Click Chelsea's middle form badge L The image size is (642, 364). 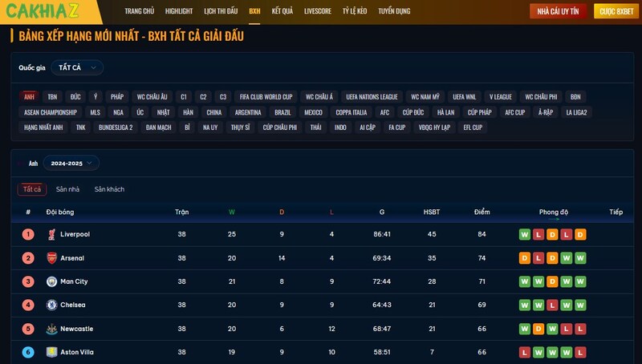tap(552, 305)
